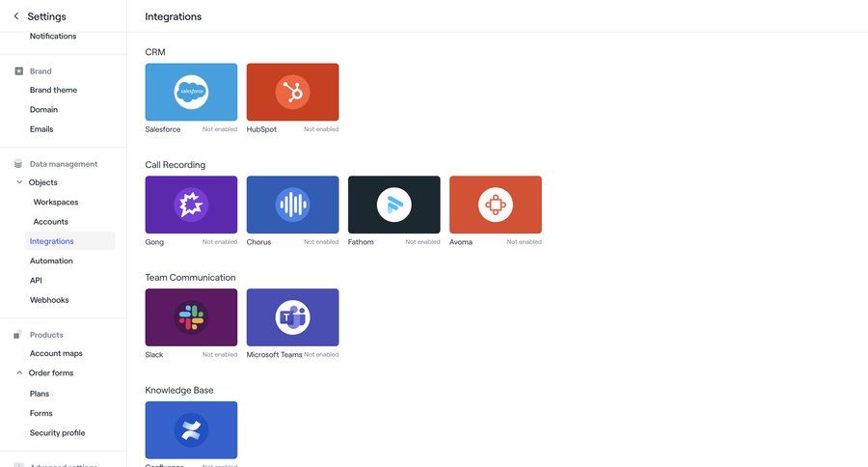Open the Confluence knowledge base card
The height and width of the screenshot is (467, 868).
191,430
